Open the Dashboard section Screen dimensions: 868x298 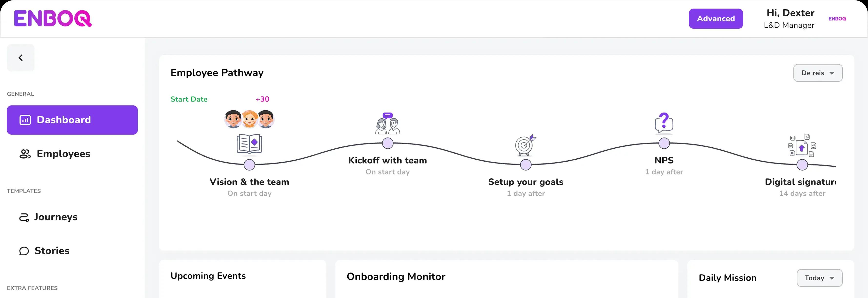click(x=72, y=120)
